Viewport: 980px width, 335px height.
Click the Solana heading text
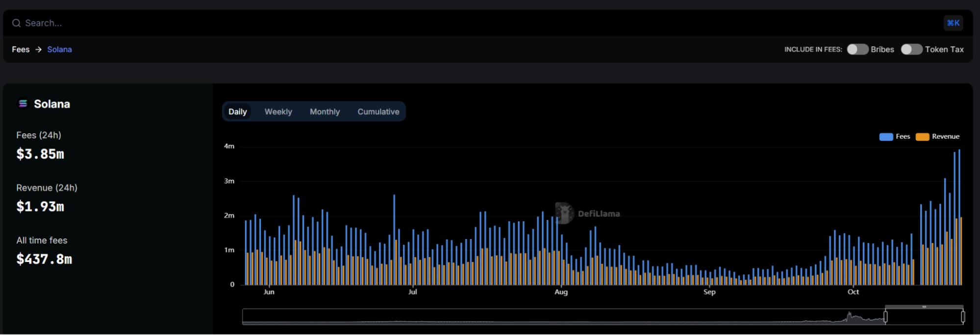tap(52, 104)
